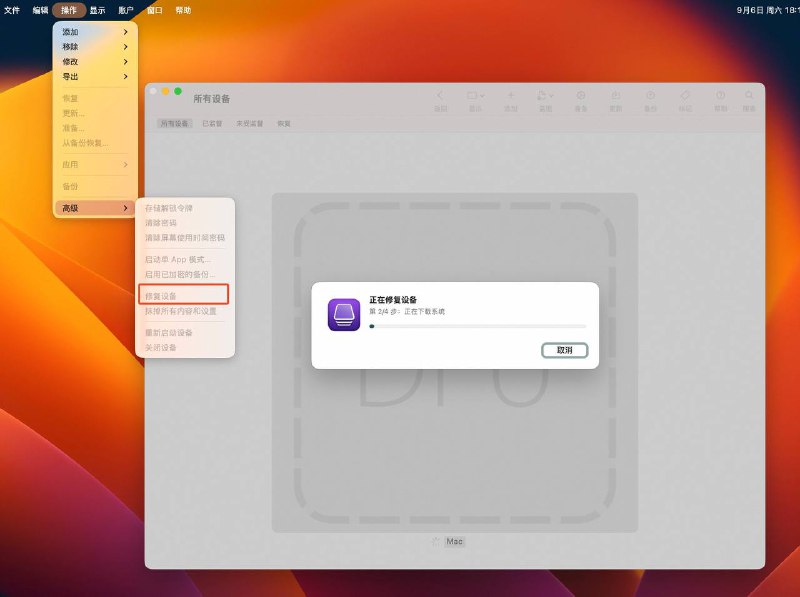Expand the 添加 submenu

click(x=95, y=32)
